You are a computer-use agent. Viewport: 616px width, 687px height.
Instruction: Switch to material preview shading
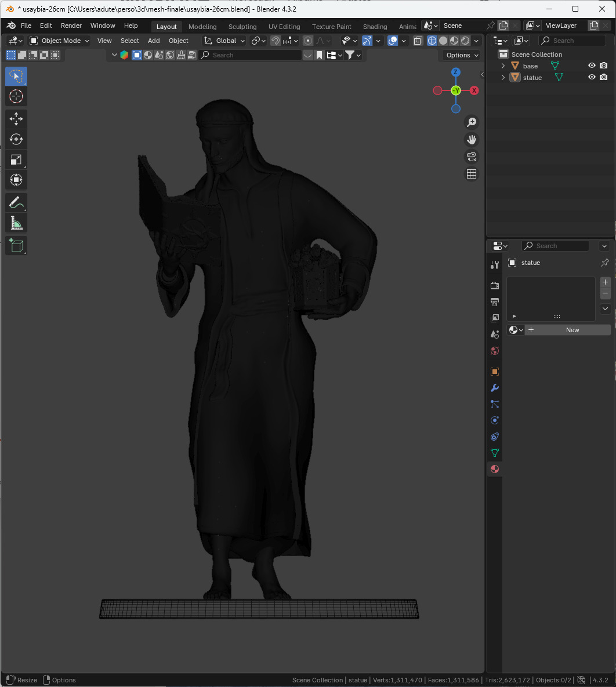pyautogui.click(x=454, y=41)
